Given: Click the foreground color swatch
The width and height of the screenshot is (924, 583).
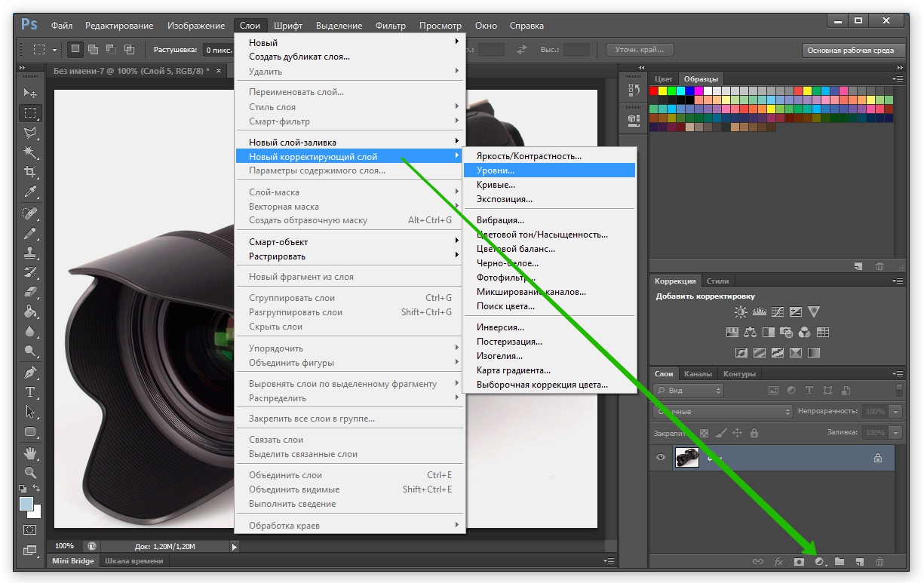Looking at the screenshot, I should [x=26, y=503].
